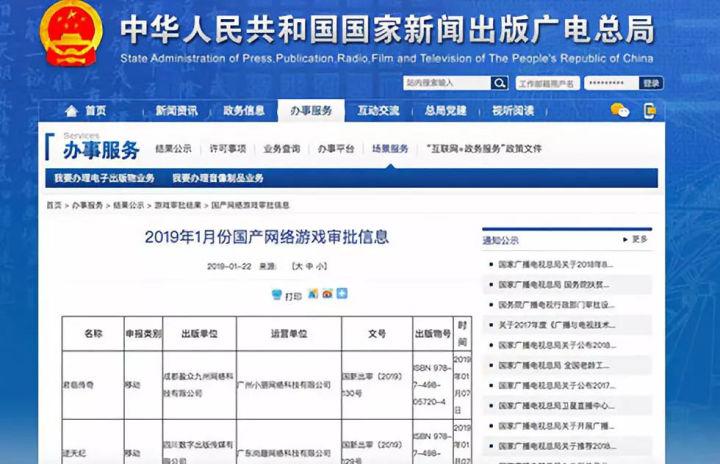Click page title 2019年1月份国产网络游戏审批信息

(x=267, y=237)
